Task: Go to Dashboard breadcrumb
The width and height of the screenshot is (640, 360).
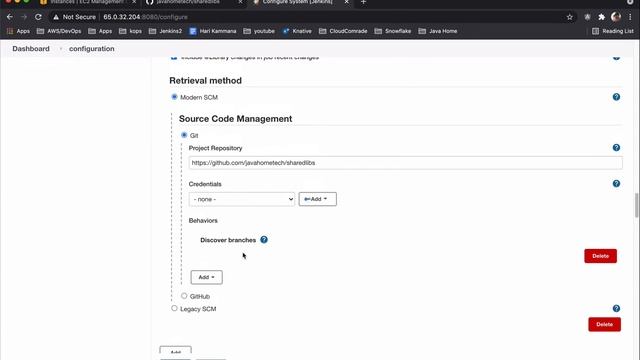Action: (31, 49)
